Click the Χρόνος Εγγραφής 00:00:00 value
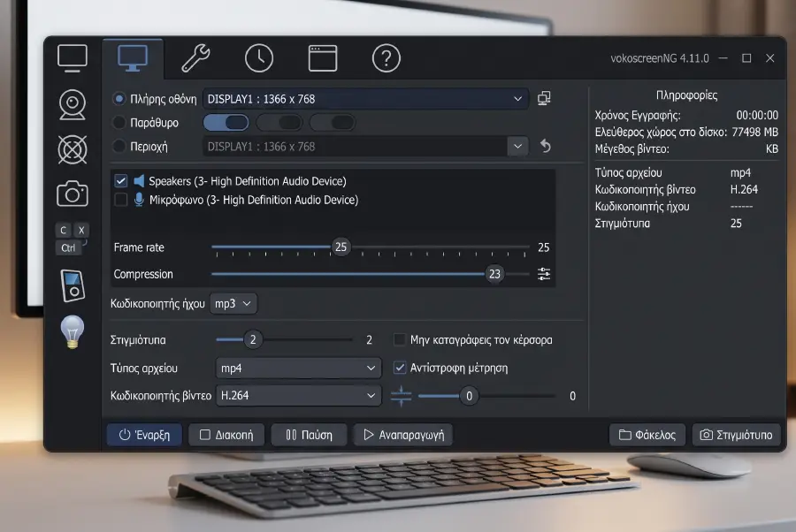796x532 pixels. point(757,115)
